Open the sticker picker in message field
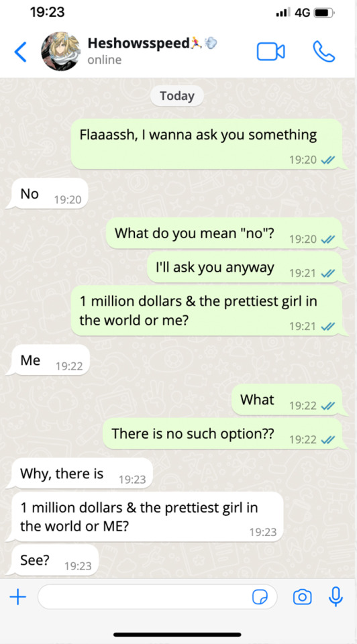The image size is (357, 644). (x=260, y=597)
